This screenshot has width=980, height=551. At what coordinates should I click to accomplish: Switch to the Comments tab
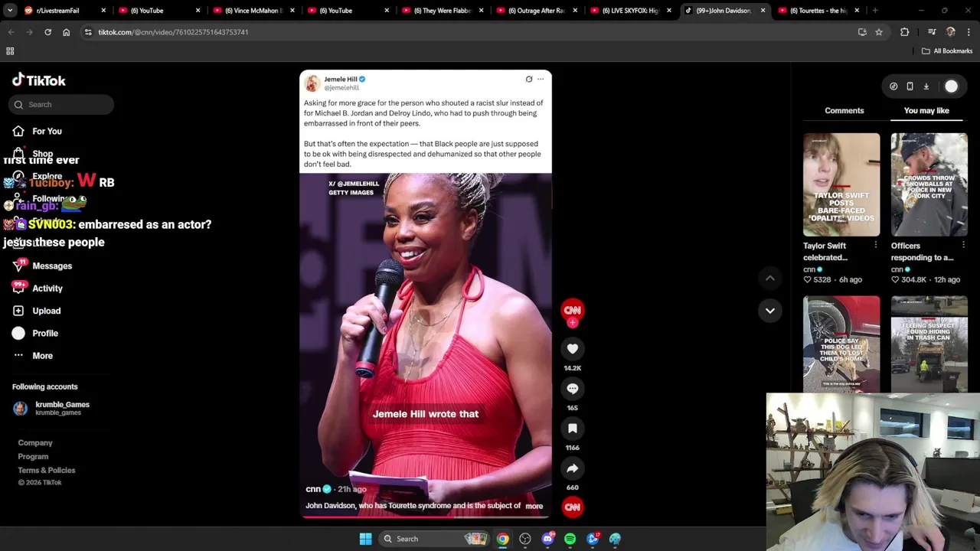pyautogui.click(x=844, y=110)
